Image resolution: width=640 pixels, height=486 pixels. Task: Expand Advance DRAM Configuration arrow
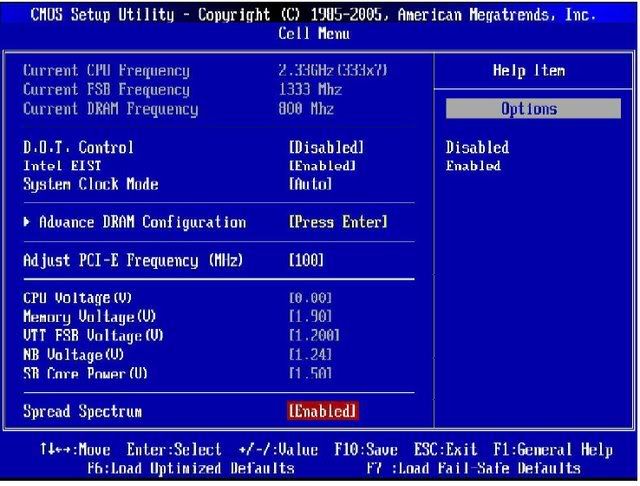click(x=27, y=222)
